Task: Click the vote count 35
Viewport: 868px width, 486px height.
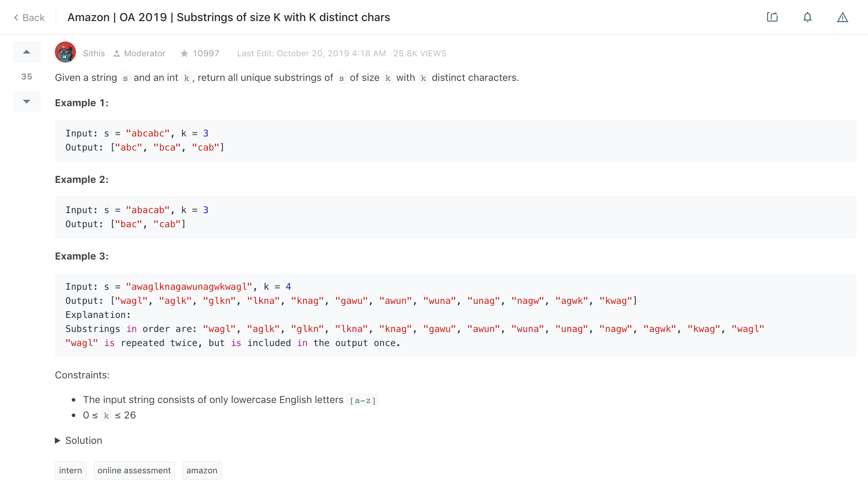Action: (x=27, y=77)
